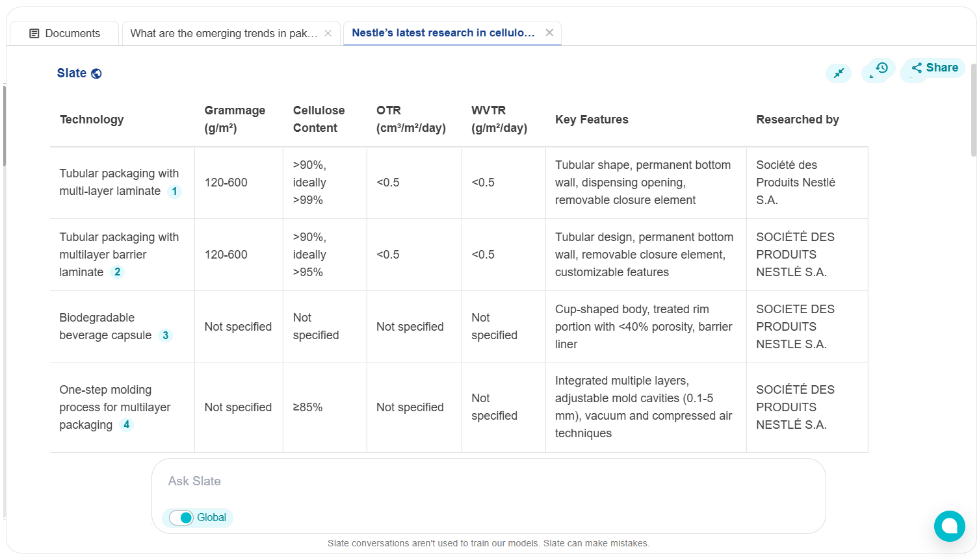This screenshot has height=560, width=979.
Task: Open conversation history clock icon
Action: 881,68
